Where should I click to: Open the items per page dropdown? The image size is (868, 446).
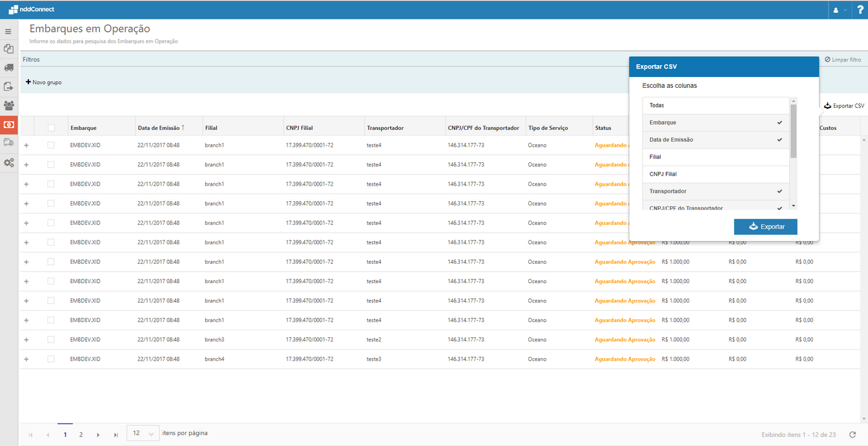click(x=143, y=434)
